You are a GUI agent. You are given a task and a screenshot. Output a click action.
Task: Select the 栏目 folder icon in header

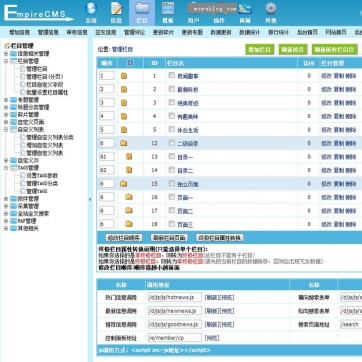click(x=142, y=9)
